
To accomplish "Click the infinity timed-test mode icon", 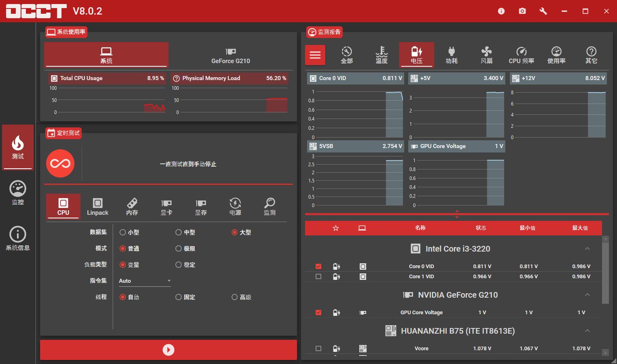I will pyautogui.click(x=60, y=164).
